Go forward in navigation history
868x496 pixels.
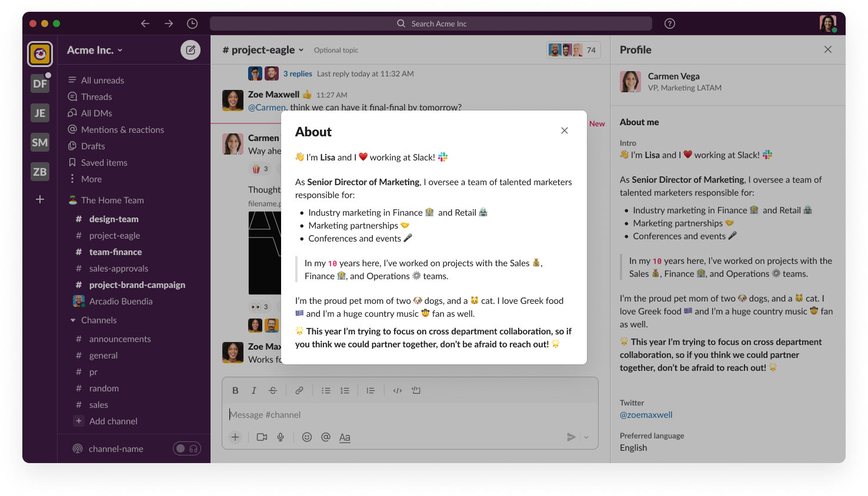click(169, 24)
